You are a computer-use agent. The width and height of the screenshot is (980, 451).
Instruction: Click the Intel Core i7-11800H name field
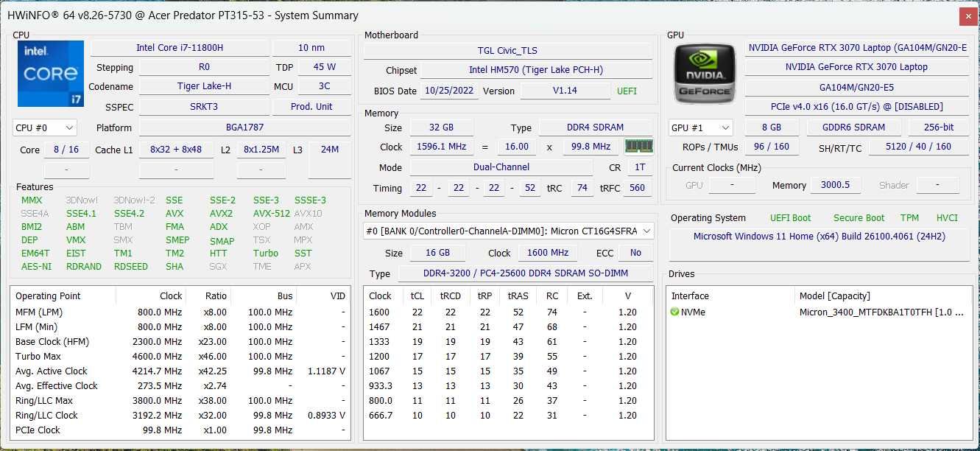180,47
